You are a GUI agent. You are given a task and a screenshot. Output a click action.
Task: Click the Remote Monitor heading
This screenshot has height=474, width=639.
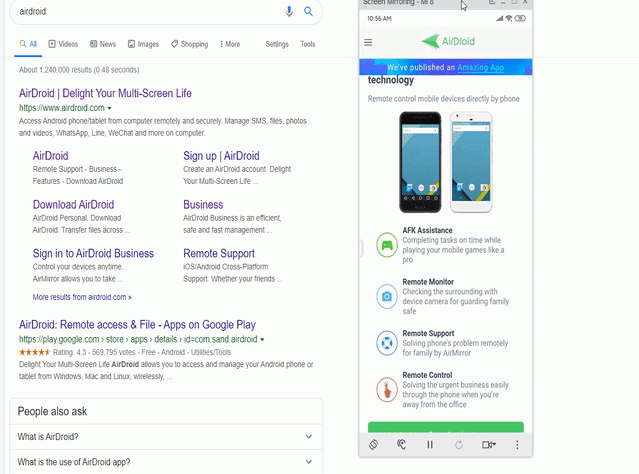click(428, 282)
